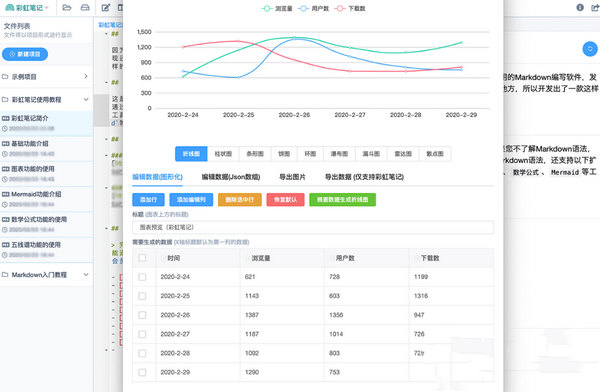Expand the Markdown入门教程 chevron

pyautogui.click(x=86, y=274)
